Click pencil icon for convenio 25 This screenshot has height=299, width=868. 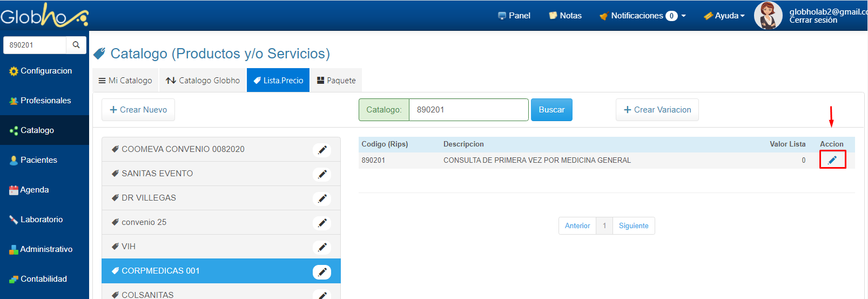[x=322, y=223]
